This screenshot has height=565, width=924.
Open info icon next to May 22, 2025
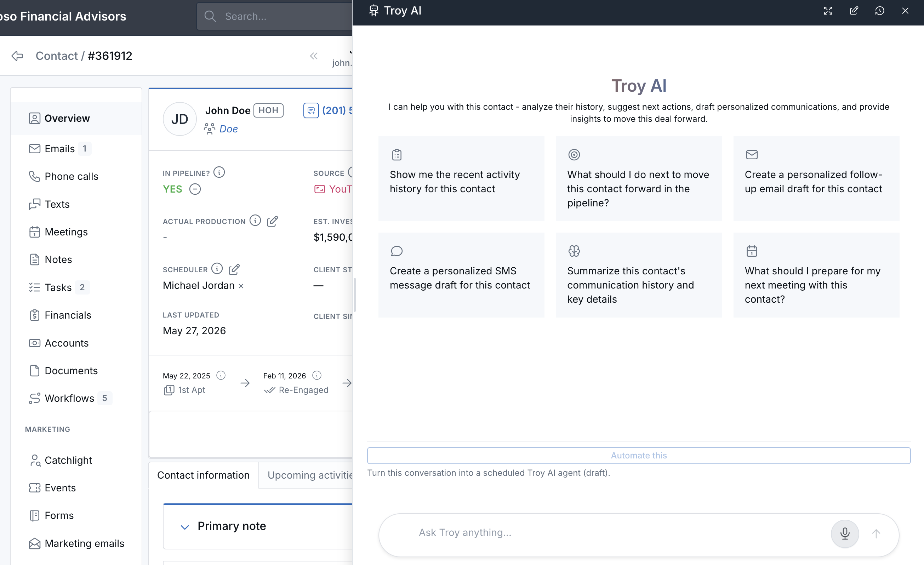click(221, 375)
